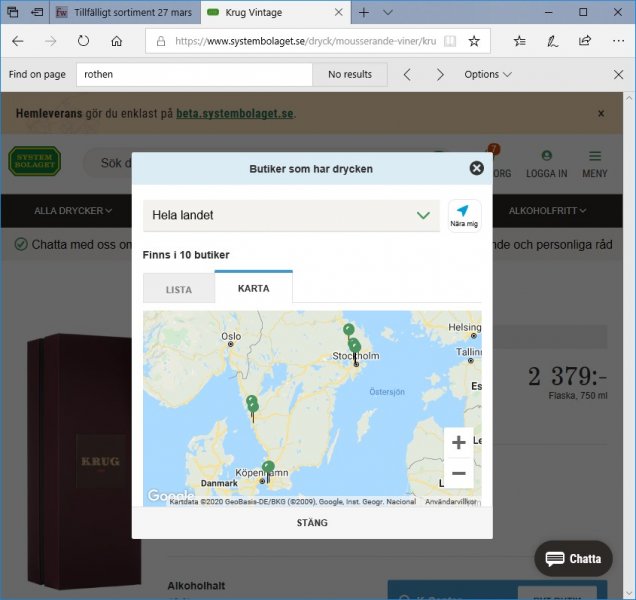Show tab previews chevron

pyautogui.click(x=388, y=13)
